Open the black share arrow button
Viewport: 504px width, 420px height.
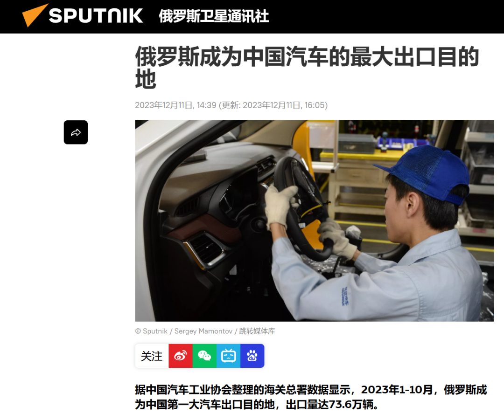pos(76,132)
